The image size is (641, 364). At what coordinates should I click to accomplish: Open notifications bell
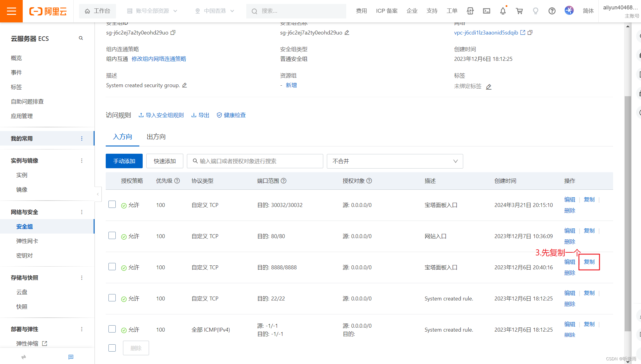click(503, 11)
